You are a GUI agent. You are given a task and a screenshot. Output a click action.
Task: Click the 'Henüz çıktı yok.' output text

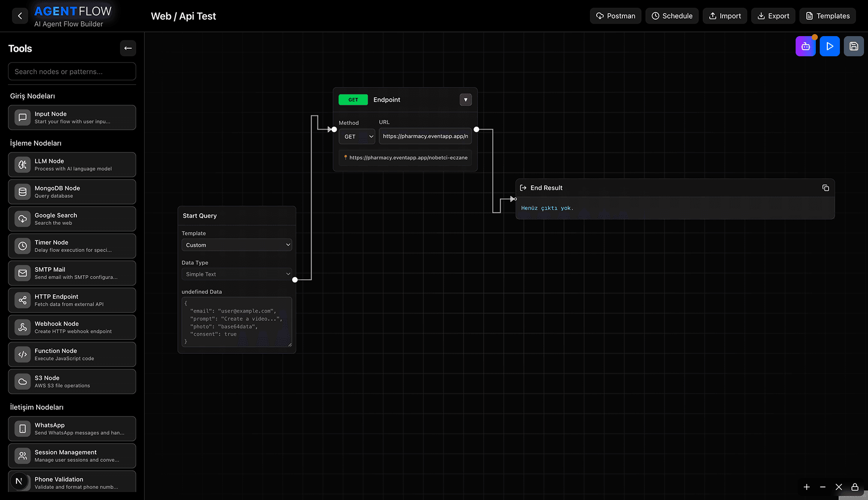point(547,208)
